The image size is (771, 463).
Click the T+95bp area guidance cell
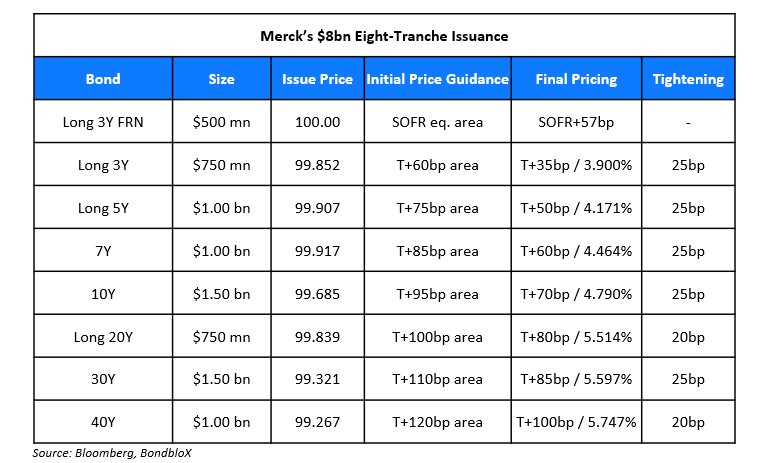437,294
